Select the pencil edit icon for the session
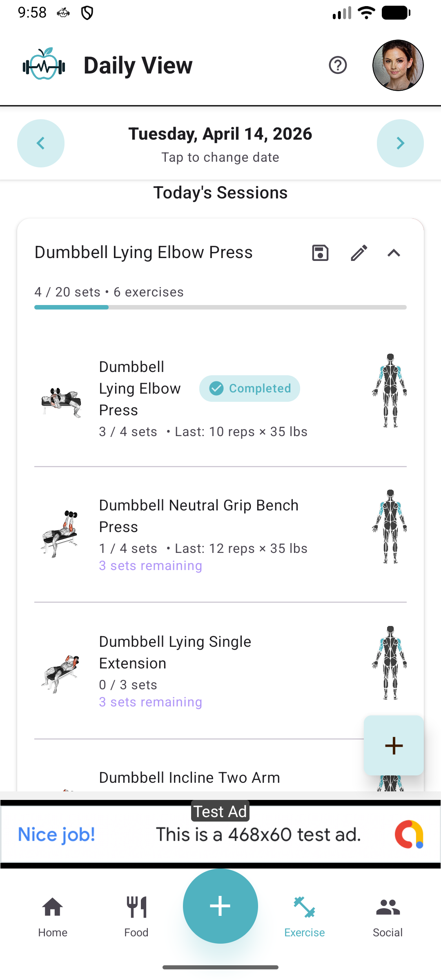 pyautogui.click(x=359, y=253)
